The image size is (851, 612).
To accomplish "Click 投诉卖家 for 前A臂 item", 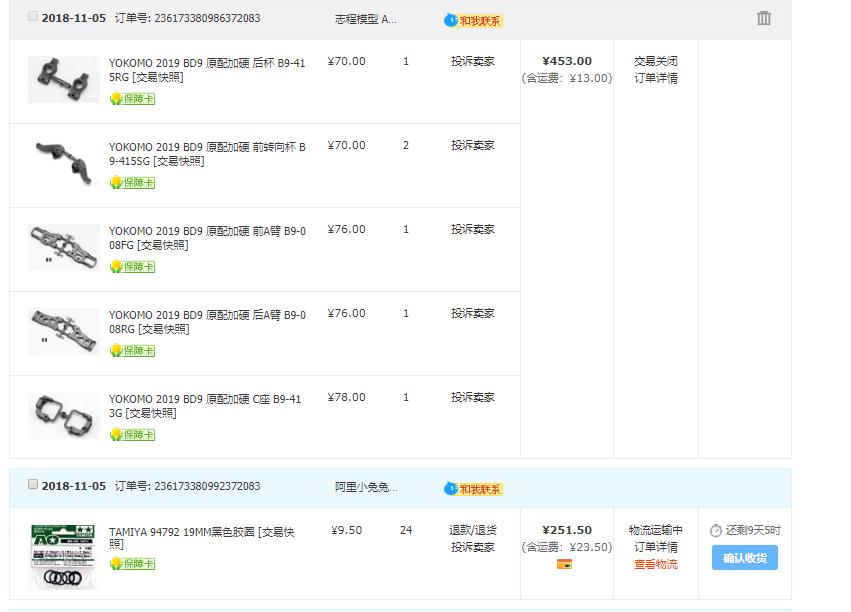I will pos(473,230).
